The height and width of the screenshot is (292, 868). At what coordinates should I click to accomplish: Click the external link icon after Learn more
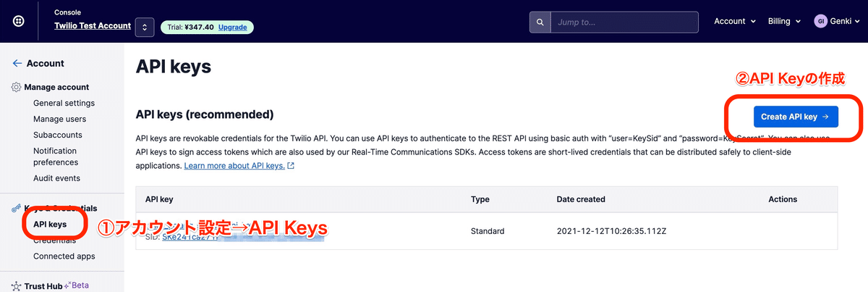291,166
